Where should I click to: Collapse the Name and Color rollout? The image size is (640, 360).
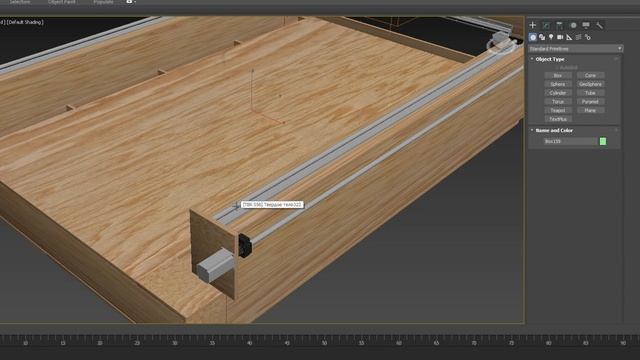click(x=553, y=130)
